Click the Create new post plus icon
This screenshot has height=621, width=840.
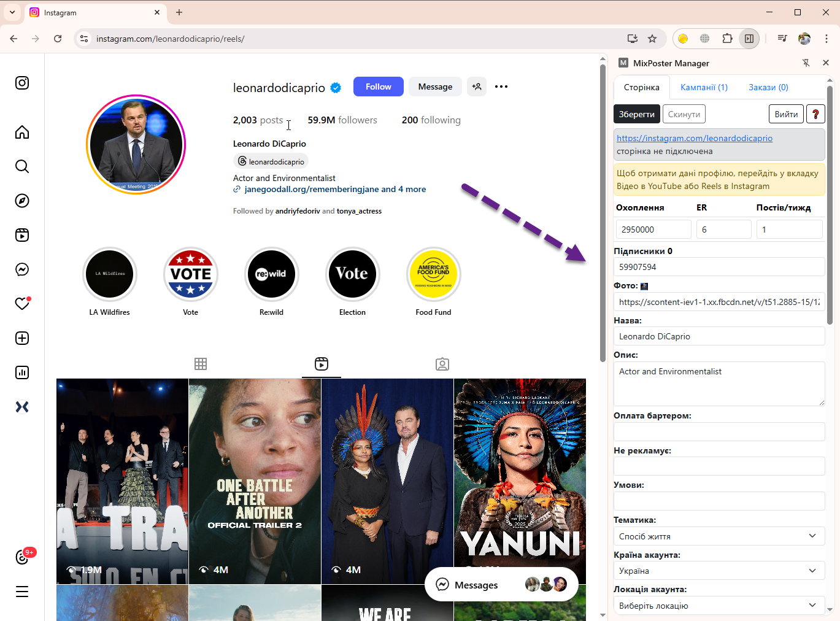(22, 338)
